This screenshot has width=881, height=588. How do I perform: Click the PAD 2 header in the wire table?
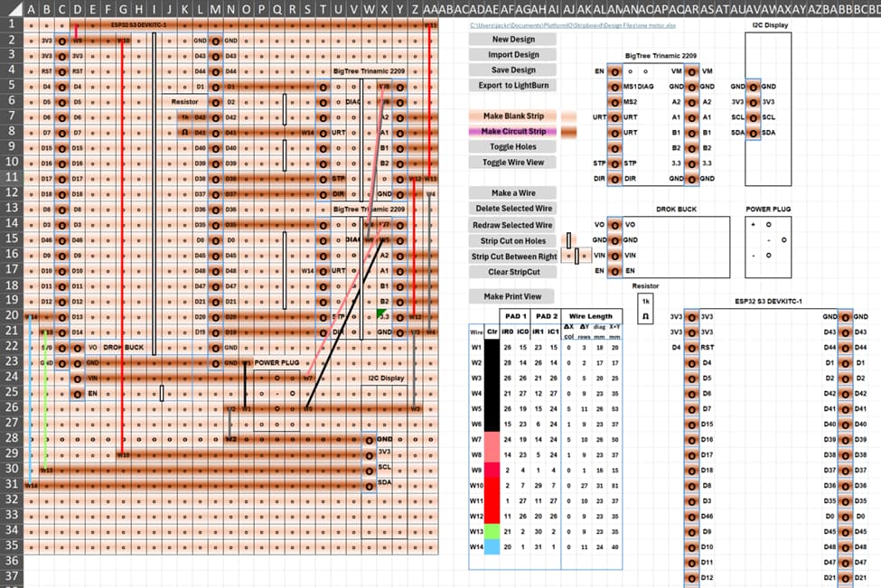point(546,316)
